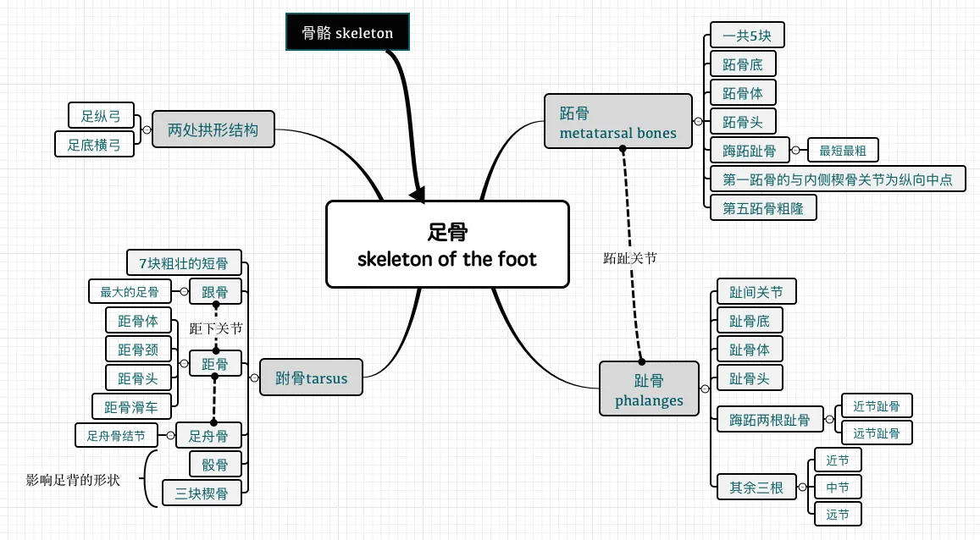Collapse the 跖骨 metatarsal bones children circle
Image resolution: width=980 pixels, height=540 pixels.
click(698, 121)
